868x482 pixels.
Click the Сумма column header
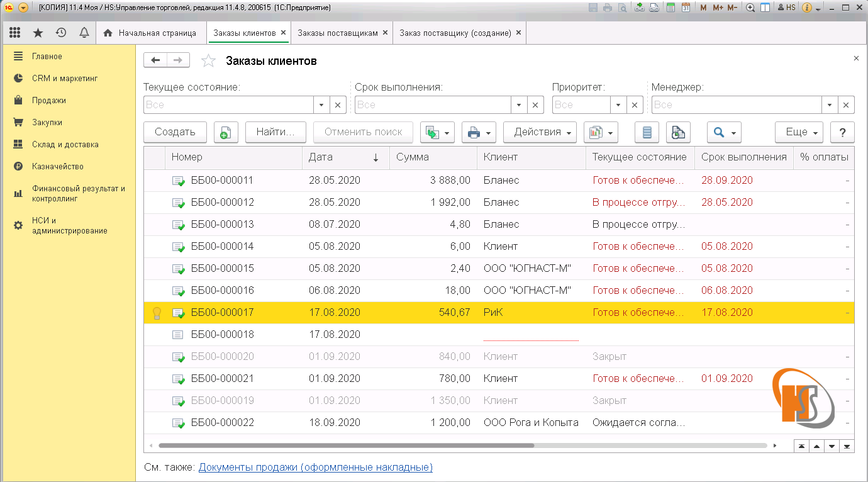(x=433, y=157)
